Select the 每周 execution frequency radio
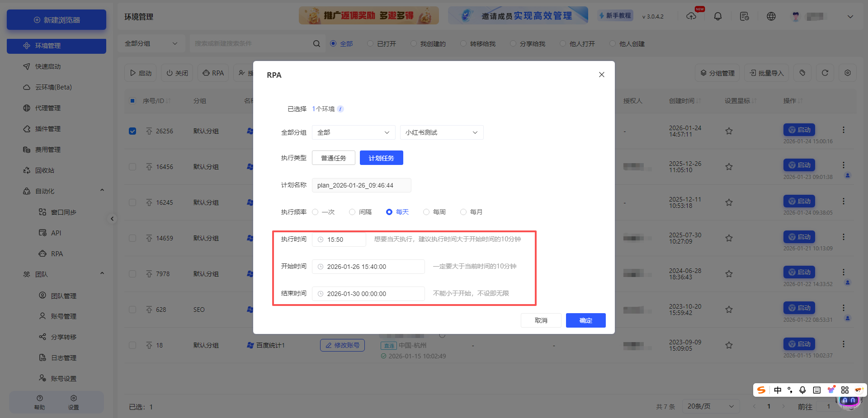868x418 pixels. tap(425, 211)
